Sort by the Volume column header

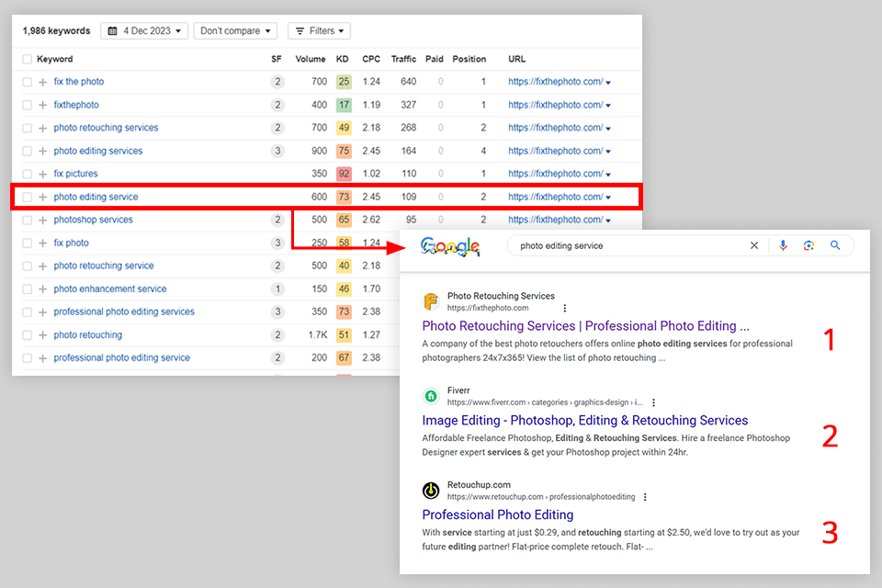point(311,59)
